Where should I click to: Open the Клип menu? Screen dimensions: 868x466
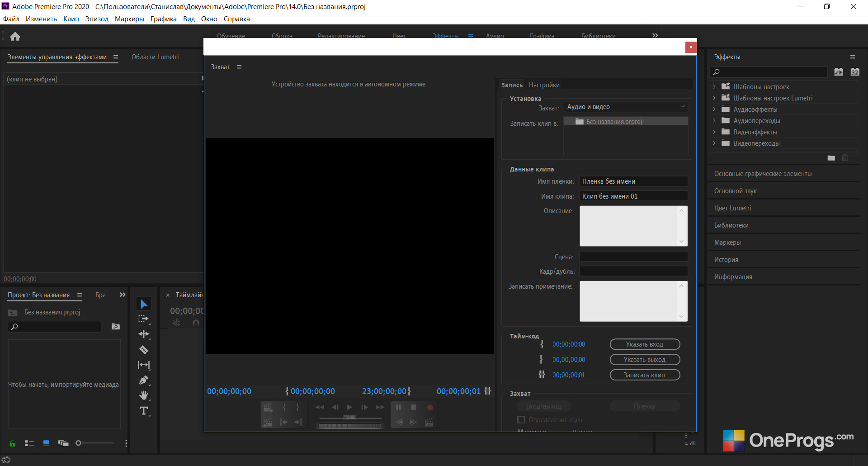pyautogui.click(x=71, y=19)
